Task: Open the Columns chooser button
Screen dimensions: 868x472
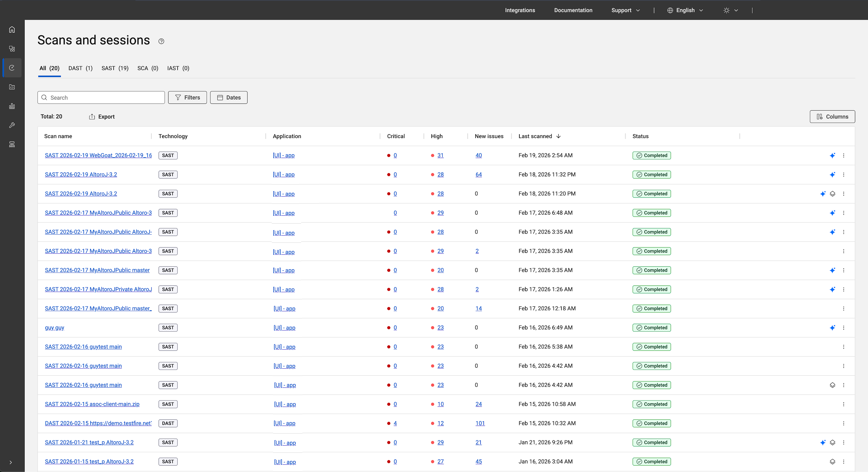Action: point(832,117)
